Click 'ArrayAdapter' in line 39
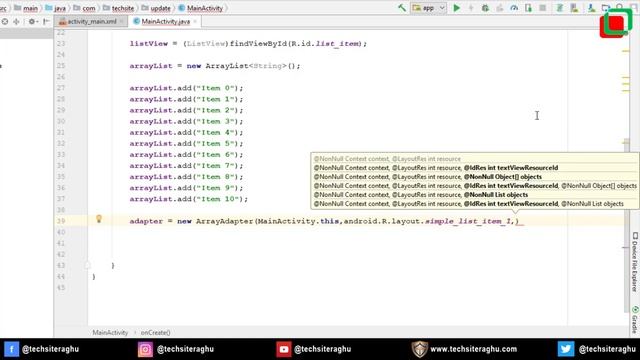 pyautogui.click(x=224, y=221)
